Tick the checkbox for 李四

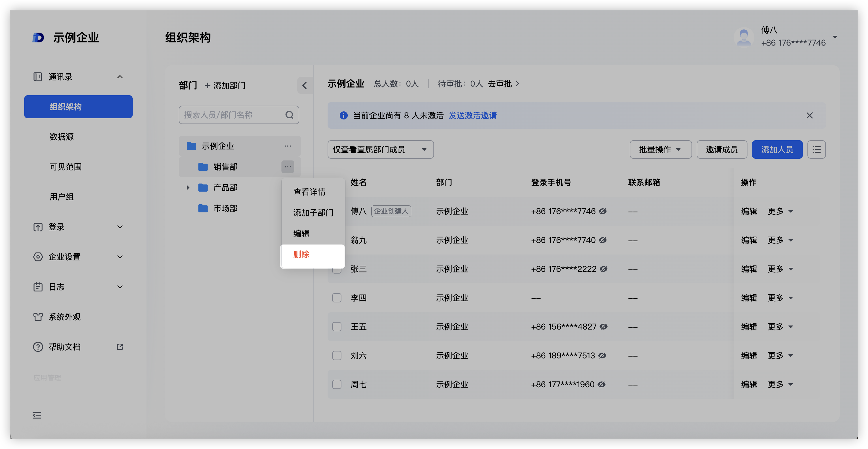point(337,298)
